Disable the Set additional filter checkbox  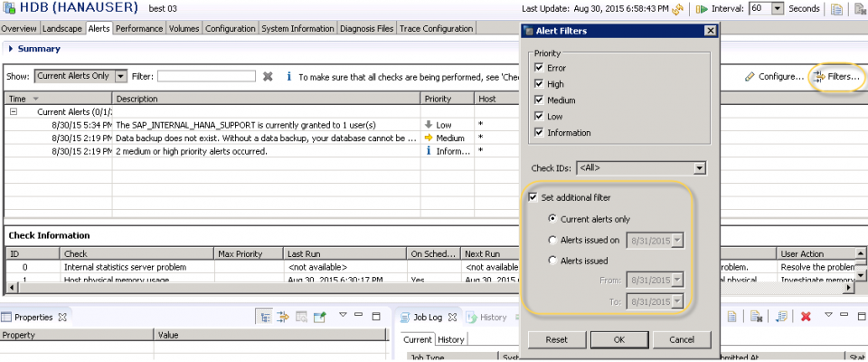533,198
